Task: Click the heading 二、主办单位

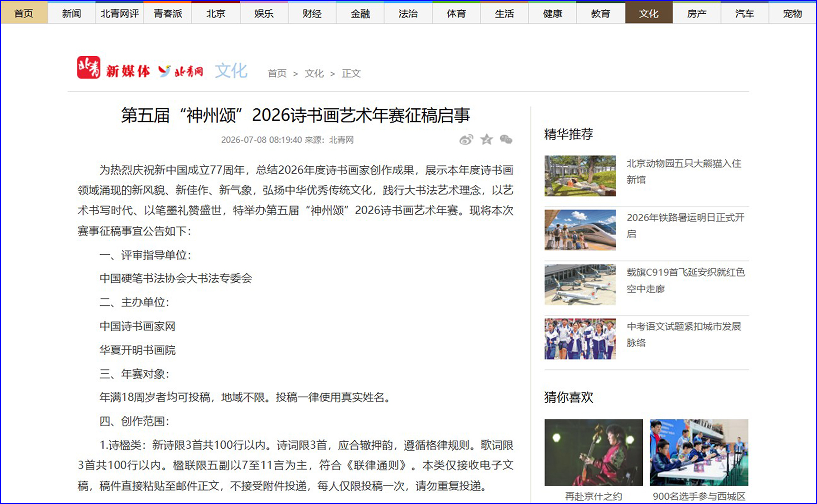Action: (x=135, y=302)
